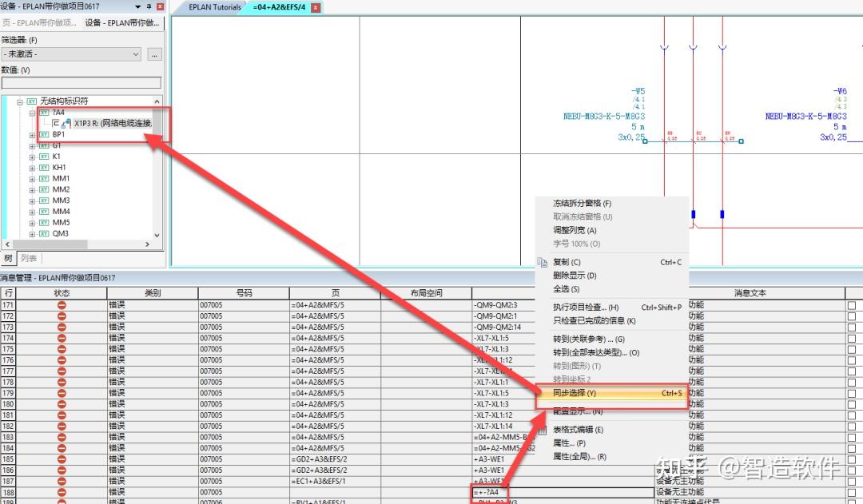The height and width of the screenshot is (504, 863).
Task: Tick the checkbox at the end of row 171
Action: click(x=852, y=305)
